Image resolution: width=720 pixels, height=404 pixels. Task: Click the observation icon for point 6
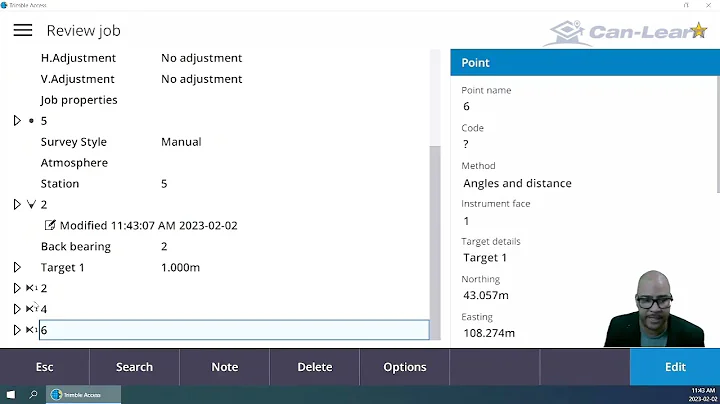pos(31,330)
